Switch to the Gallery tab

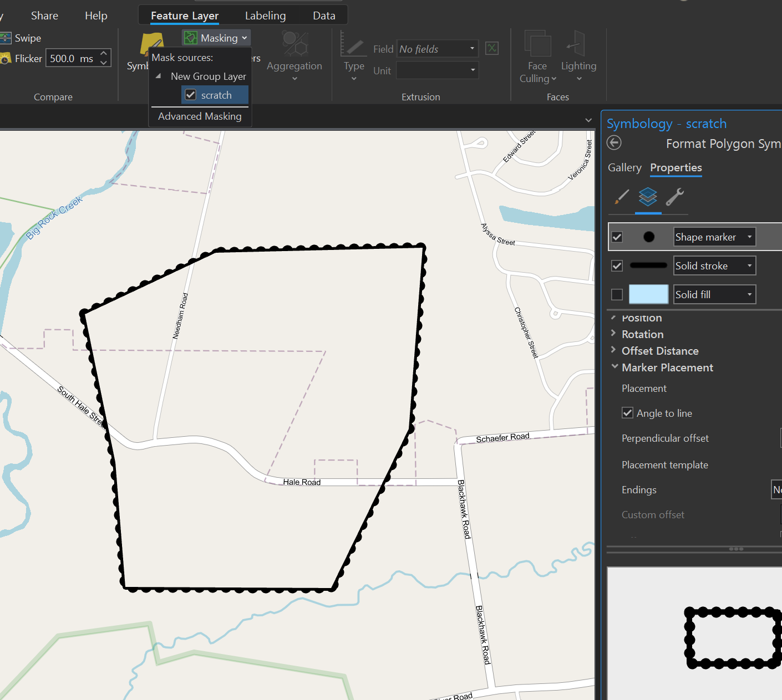click(x=624, y=167)
